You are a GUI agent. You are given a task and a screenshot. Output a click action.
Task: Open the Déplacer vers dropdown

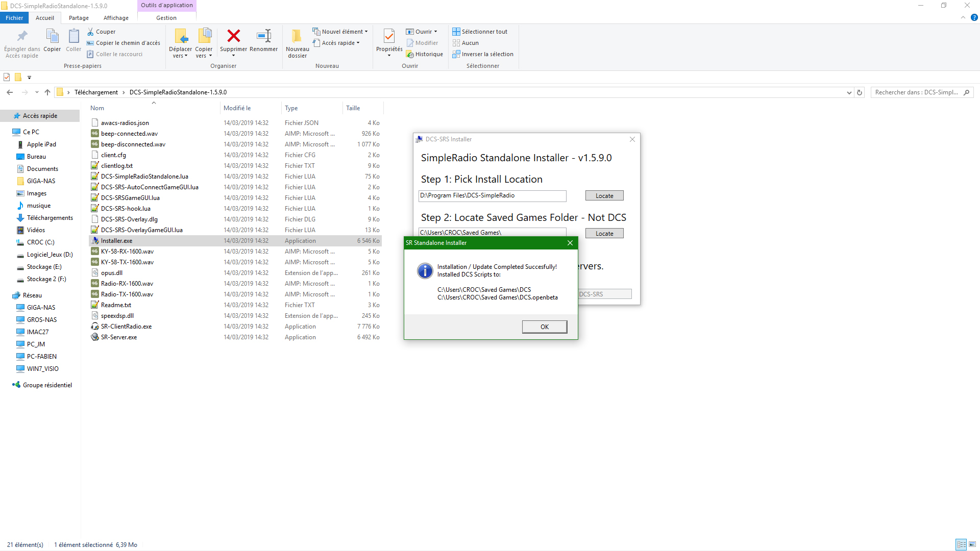180,53
